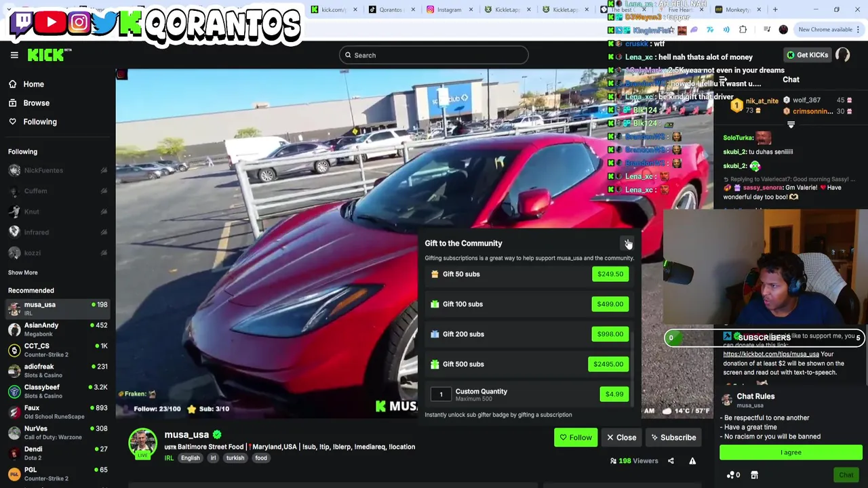Toggle notification bell for kozzi
Screen dimensions: 868x488
[x=104, y=253]
